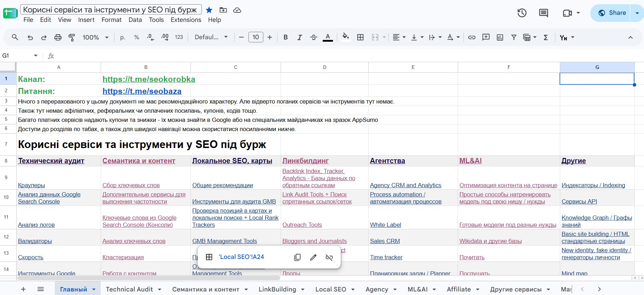
Task: Open the https://t.me/seokorobka link
Action: 149,79
